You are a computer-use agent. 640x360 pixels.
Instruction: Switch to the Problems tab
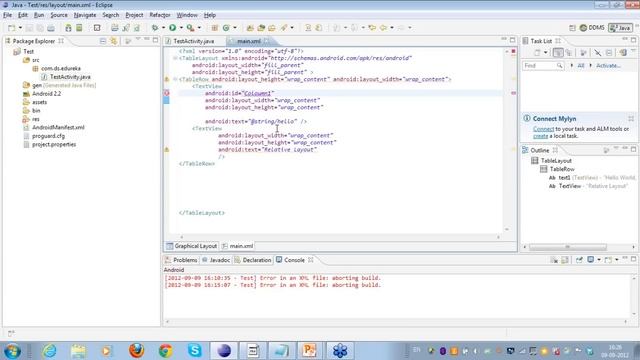181,260
